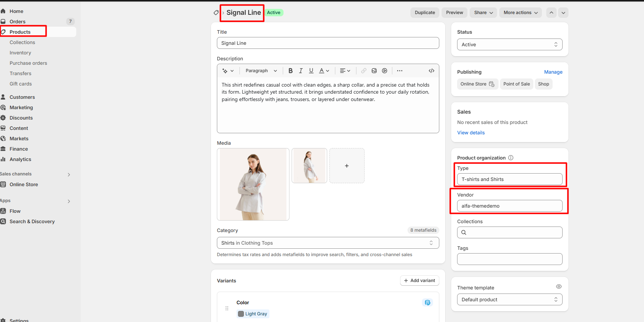Click the underline formatting icon
This screenshot has width=644, height=322.
[311, 71]
